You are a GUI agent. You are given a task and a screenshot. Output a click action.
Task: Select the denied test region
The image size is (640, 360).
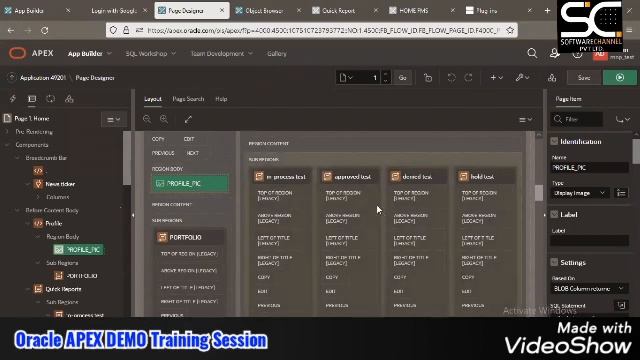pos(417,177)
